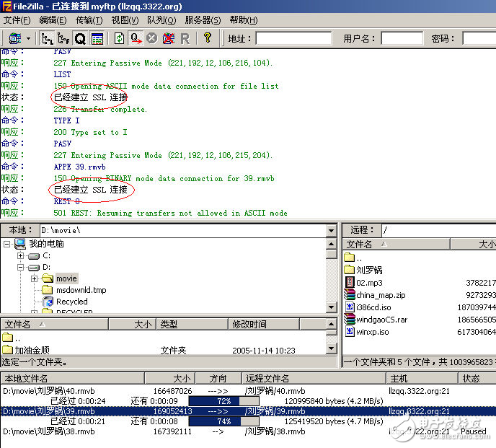Screen dimensions: 496x448
Task: Open the 队列(Q) menu
Action: coord(161,20)
